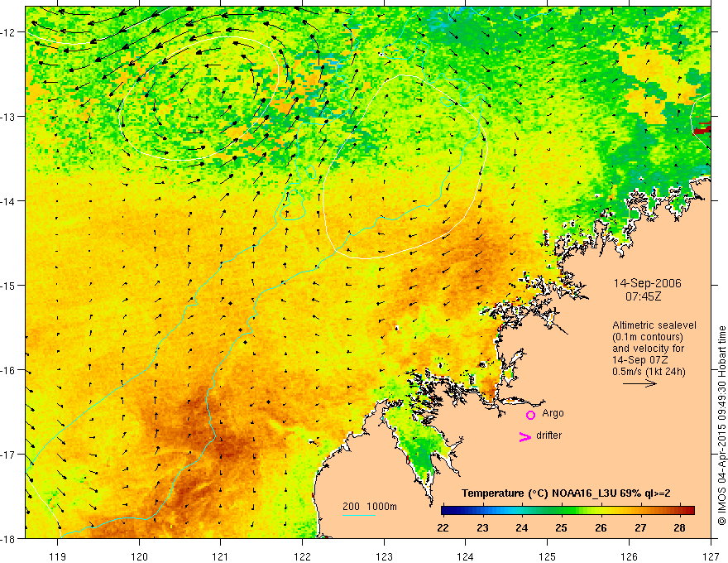This screenshot has height=563, width=728.
Task: Click the '25' color bar tick value
Action: click(562, 527)
